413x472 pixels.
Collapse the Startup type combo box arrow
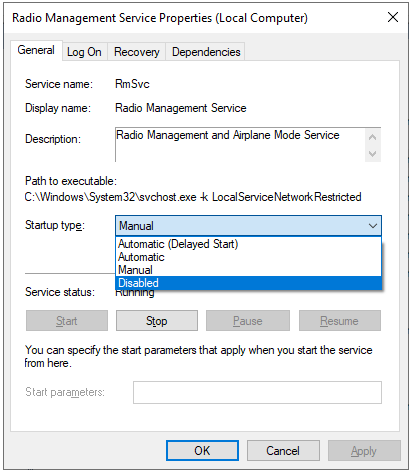click(x=373, y=226)
